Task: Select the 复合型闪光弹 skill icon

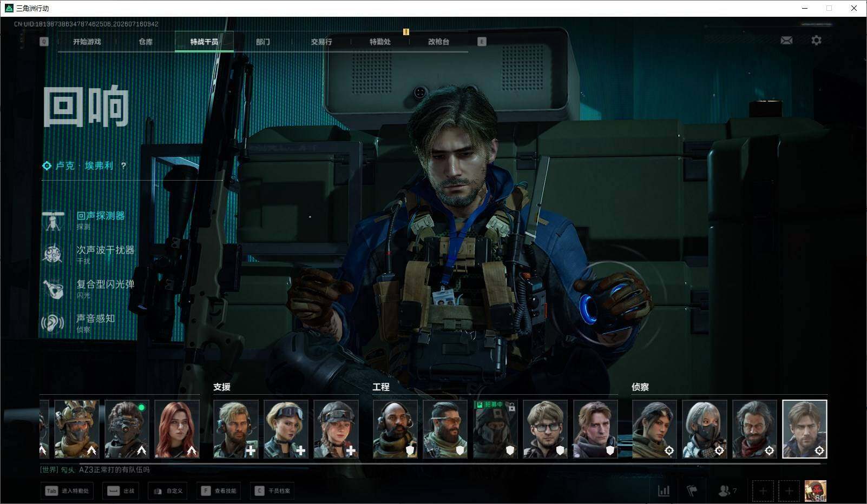Action: (53, 288)
